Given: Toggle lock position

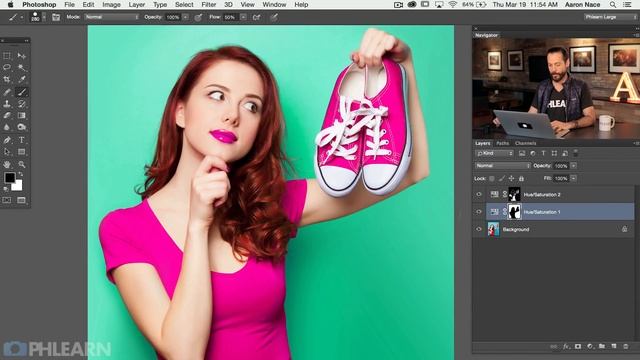Looking at the screenshot, I should (511, 178).
